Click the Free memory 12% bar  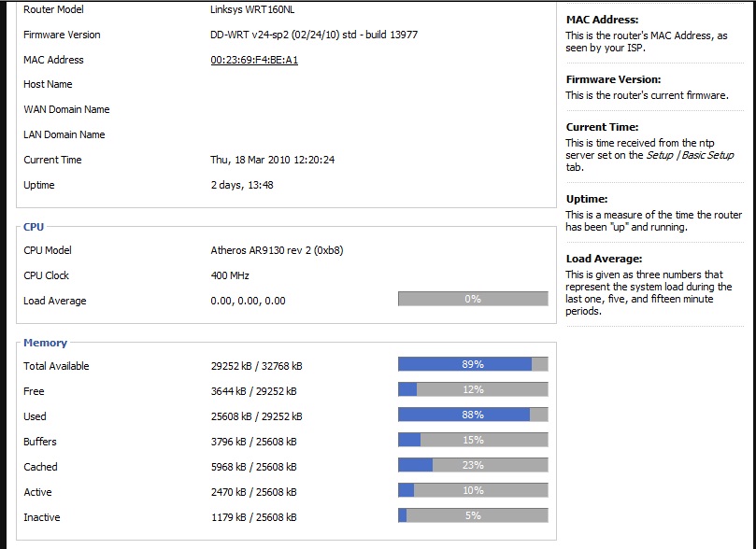[x=473, y=390]
